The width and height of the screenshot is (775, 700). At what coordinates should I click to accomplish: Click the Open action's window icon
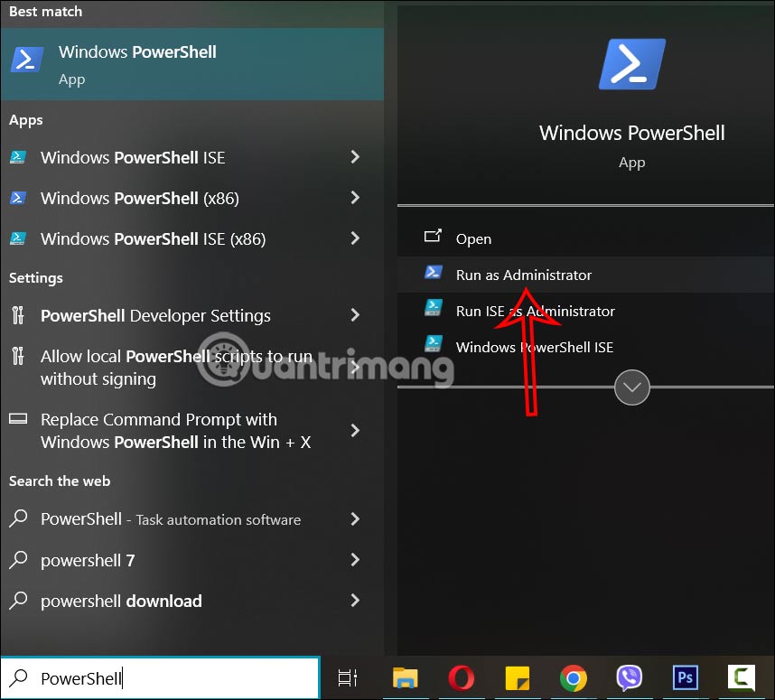(433, 236)
